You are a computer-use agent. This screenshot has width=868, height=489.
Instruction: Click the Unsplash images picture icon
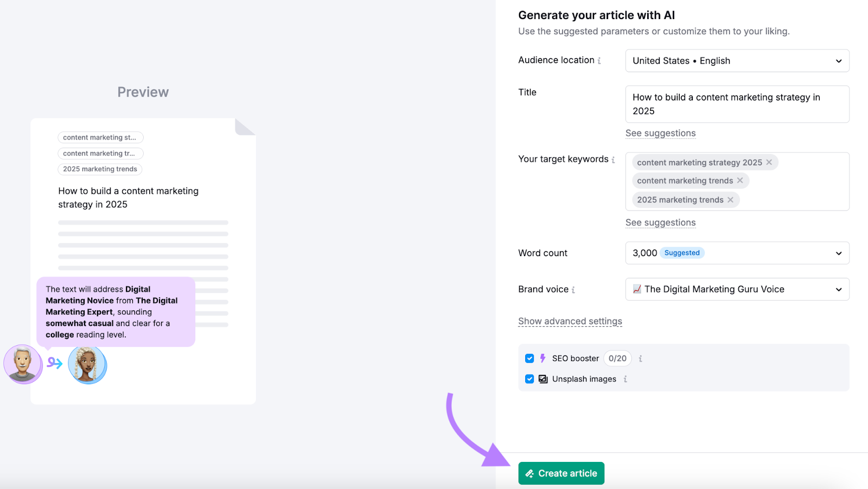click(x=543, y=379)
